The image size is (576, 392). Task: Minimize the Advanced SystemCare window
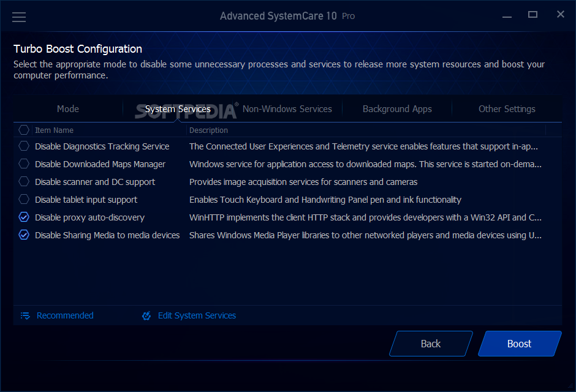(x=507, y=17)
